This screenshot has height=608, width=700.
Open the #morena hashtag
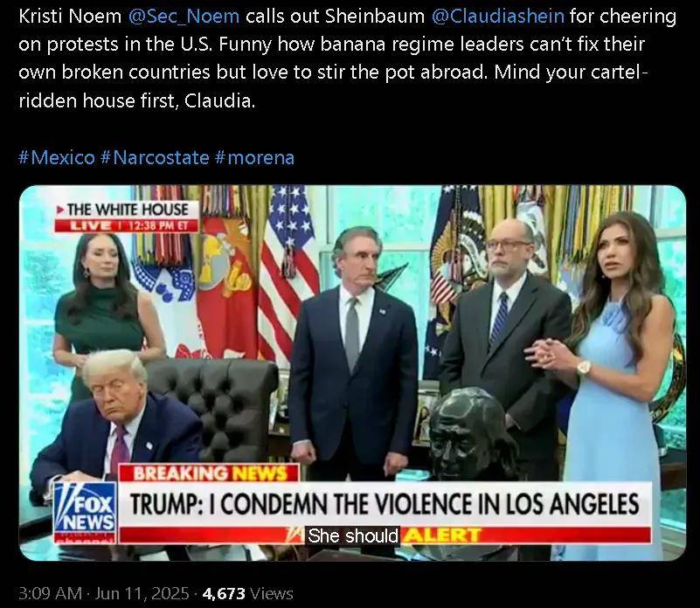point(254,157)
